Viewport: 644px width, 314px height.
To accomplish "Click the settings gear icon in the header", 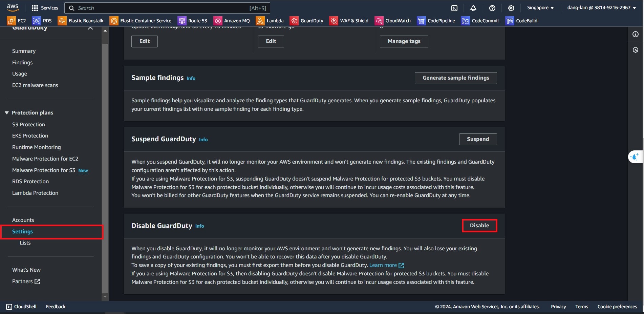I will [511, 8].
